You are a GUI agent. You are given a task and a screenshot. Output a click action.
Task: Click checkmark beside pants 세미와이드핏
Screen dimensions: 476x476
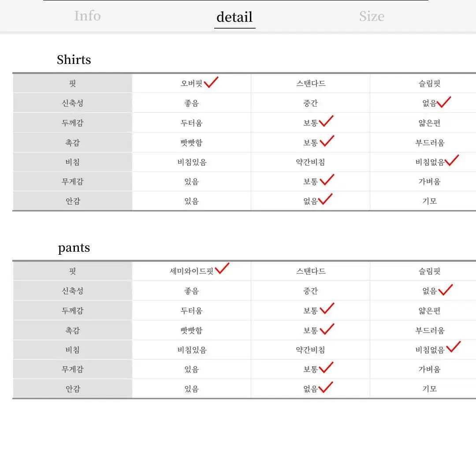[x=222, y=268]
